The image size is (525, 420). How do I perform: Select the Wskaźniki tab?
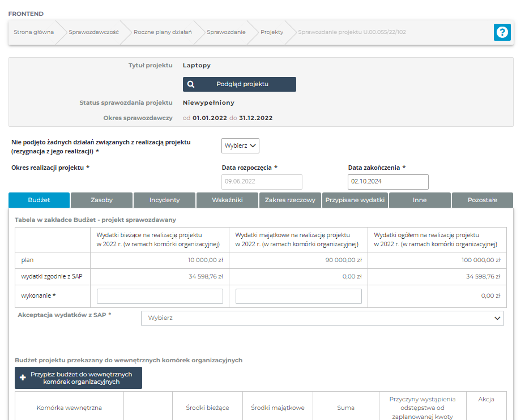coord(227,200)
